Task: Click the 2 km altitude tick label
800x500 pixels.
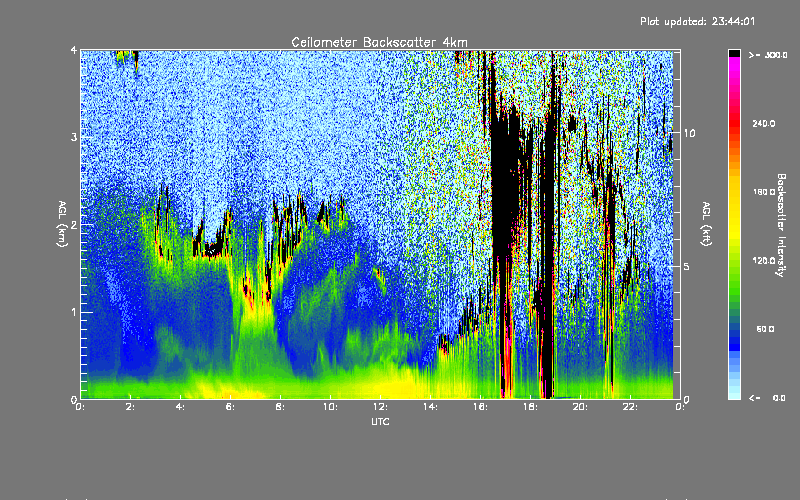Action: click(x=74, y=225)
